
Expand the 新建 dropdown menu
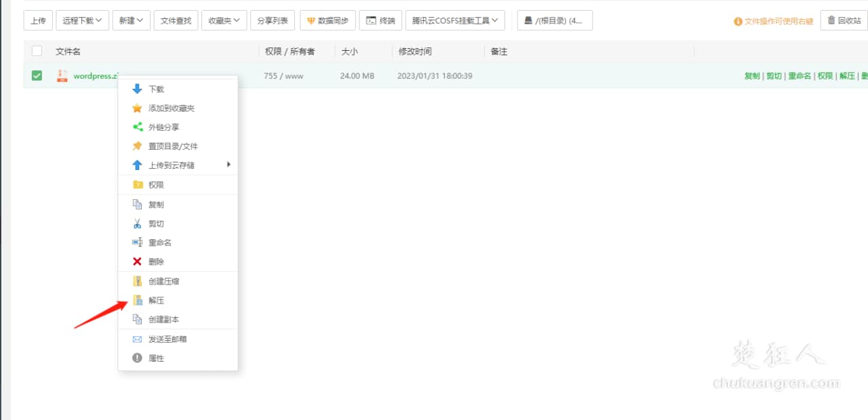pyautogui.click(x=131, y=20)
